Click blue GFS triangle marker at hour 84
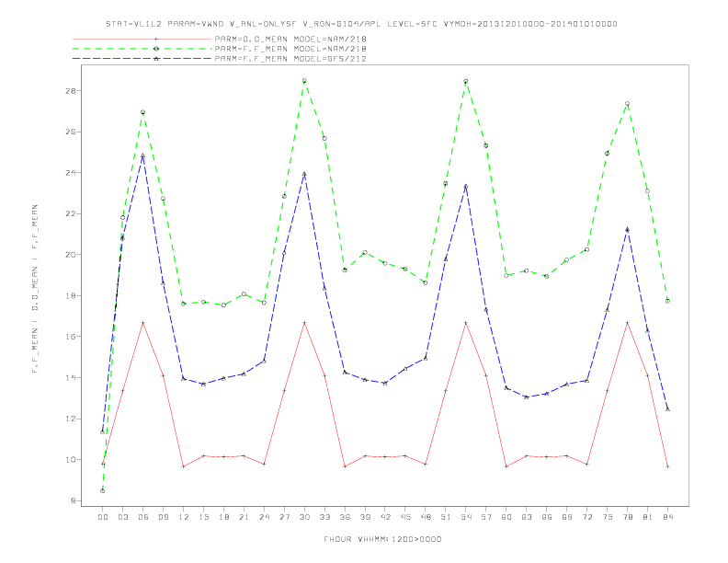 click(x=667, y=409)
